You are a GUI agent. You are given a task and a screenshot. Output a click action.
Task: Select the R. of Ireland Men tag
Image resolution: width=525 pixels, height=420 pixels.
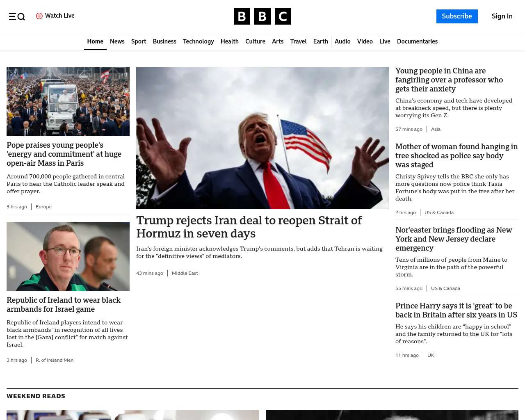click(55, 360)
